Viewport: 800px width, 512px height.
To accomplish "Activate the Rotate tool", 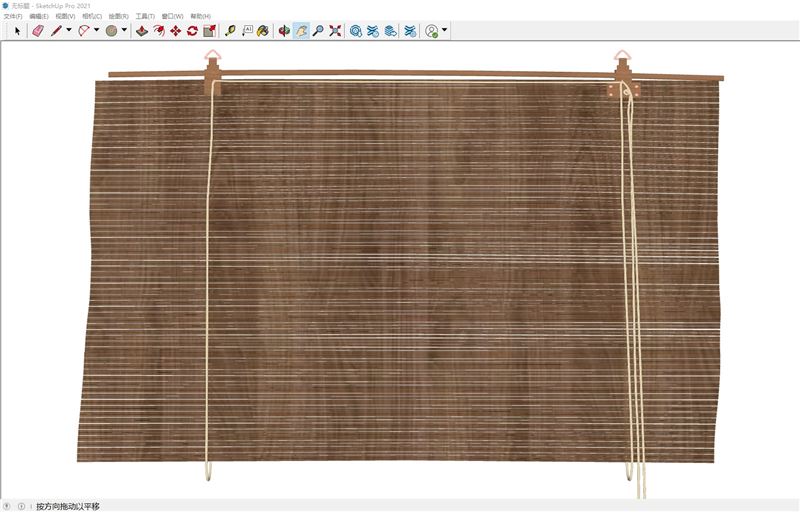I will tap(192, 31).
